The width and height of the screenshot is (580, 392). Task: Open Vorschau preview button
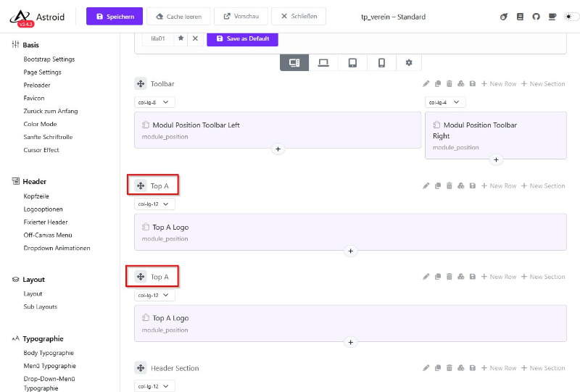click(x=241, y=16)
